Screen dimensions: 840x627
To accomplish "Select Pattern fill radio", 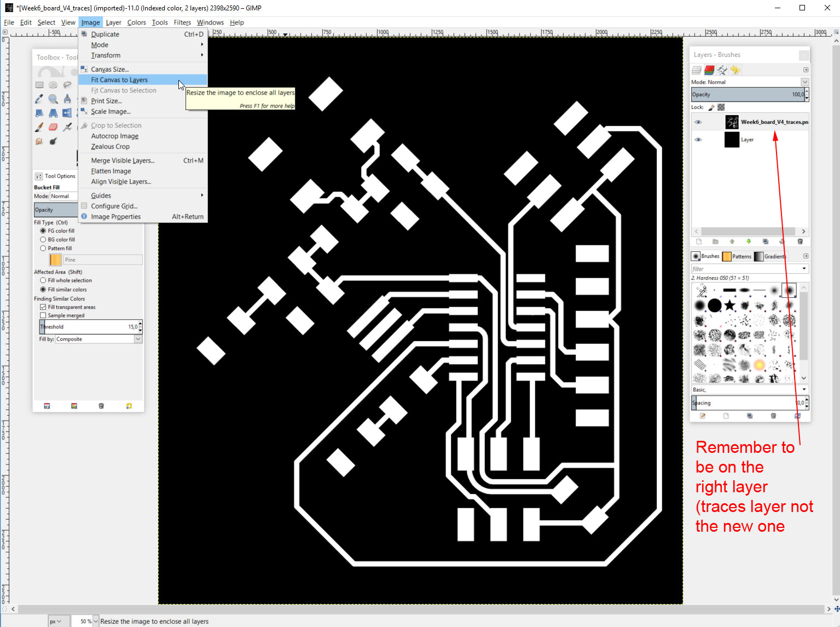I will [x=43, y=248].
